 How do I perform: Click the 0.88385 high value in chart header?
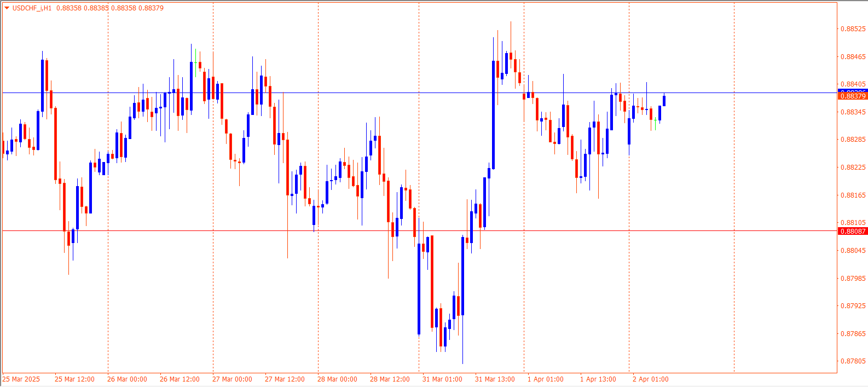(96, 8)
